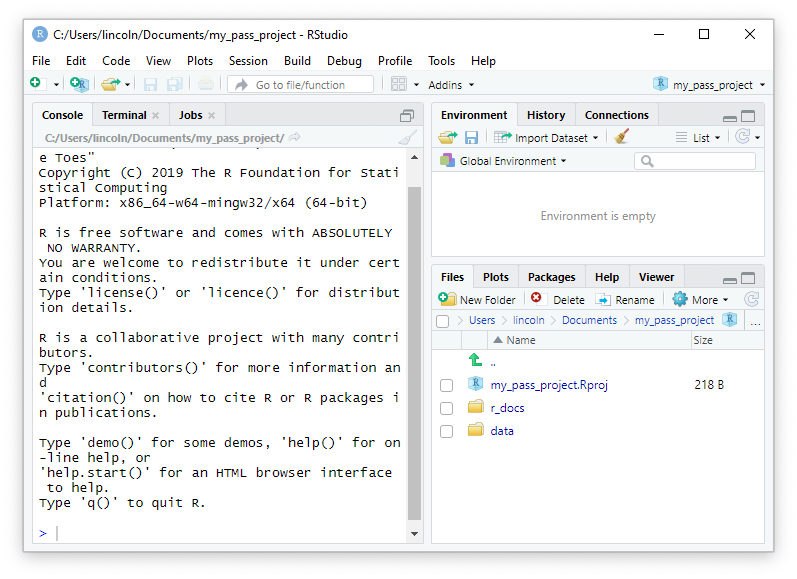Click the Workspace Panes grid icon
Screen dimensions: 797x579
coord(398,84)
